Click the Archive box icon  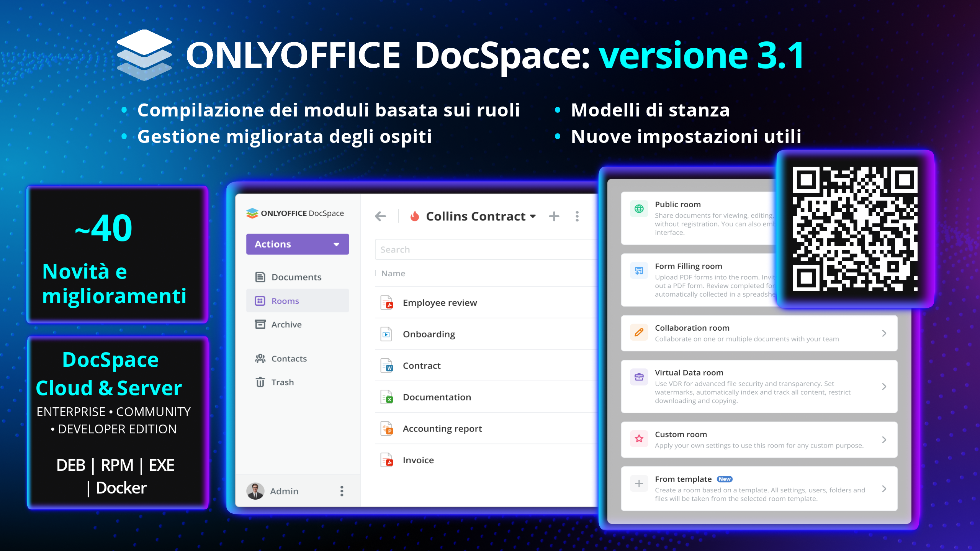(x=260, y=325)
